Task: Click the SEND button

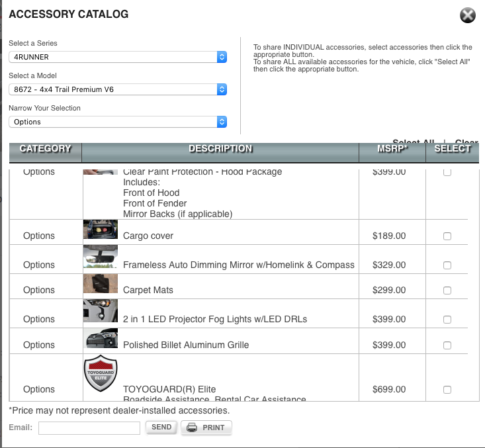Action: point(161,427)
